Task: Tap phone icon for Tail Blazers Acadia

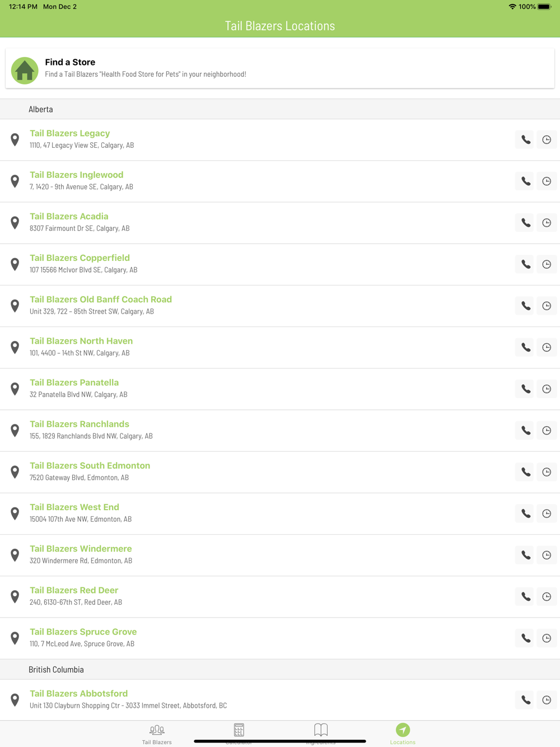Action: point(525,223)
